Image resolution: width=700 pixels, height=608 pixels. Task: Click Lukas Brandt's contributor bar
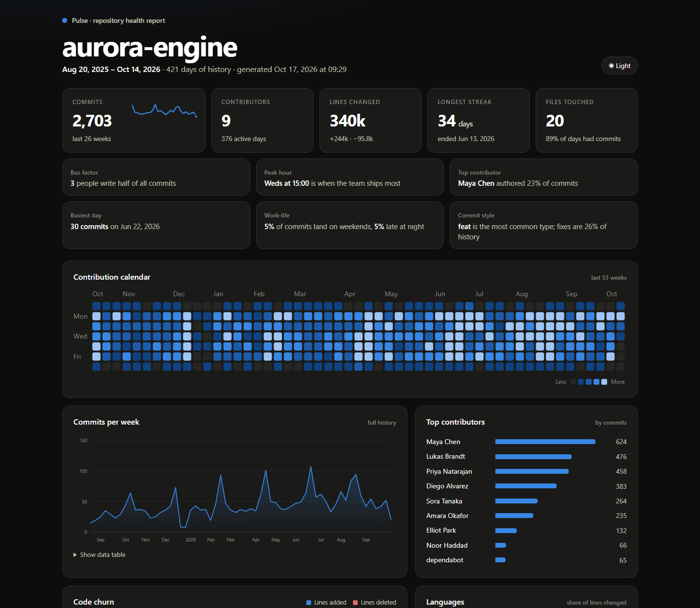point(533,457)
